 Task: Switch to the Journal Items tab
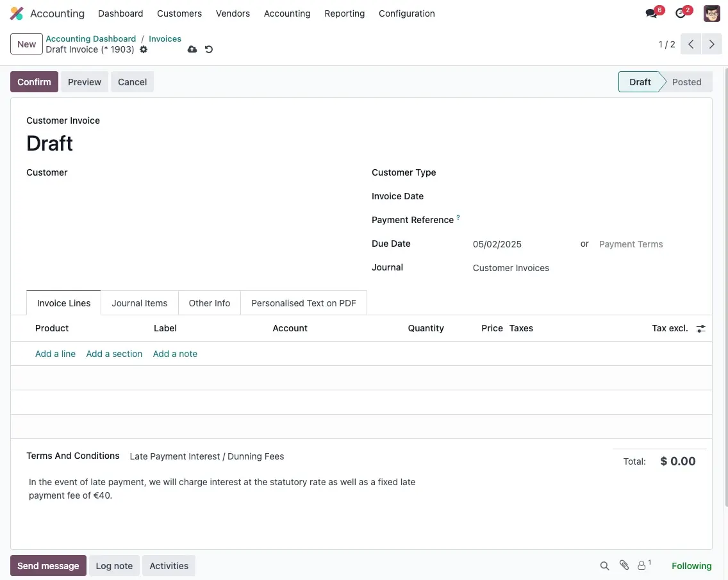139,303
